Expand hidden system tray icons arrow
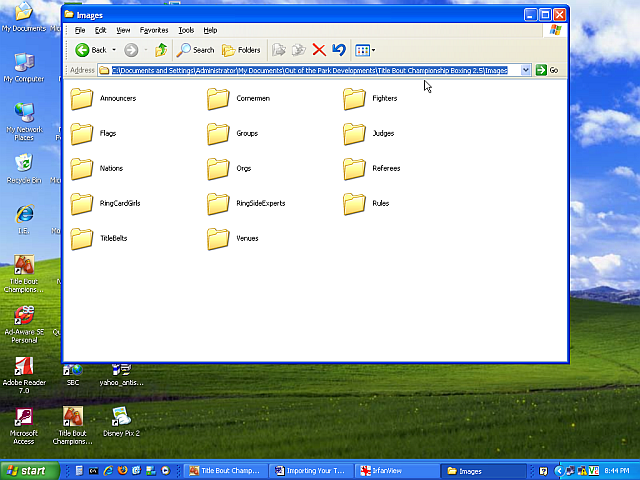This screenshot has width=640, height=480. pos(559,471)
